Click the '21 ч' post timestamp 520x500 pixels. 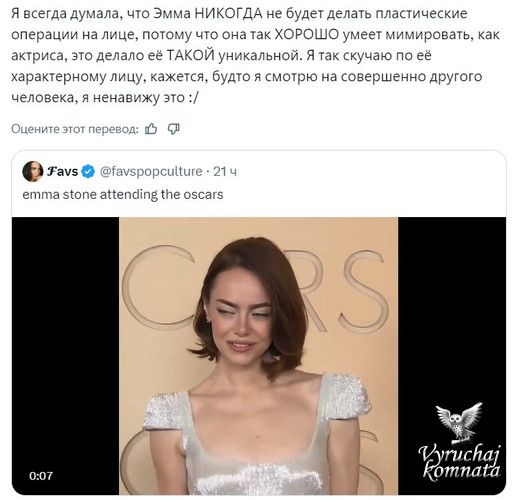pyautogui.click(x=225, y=171)
